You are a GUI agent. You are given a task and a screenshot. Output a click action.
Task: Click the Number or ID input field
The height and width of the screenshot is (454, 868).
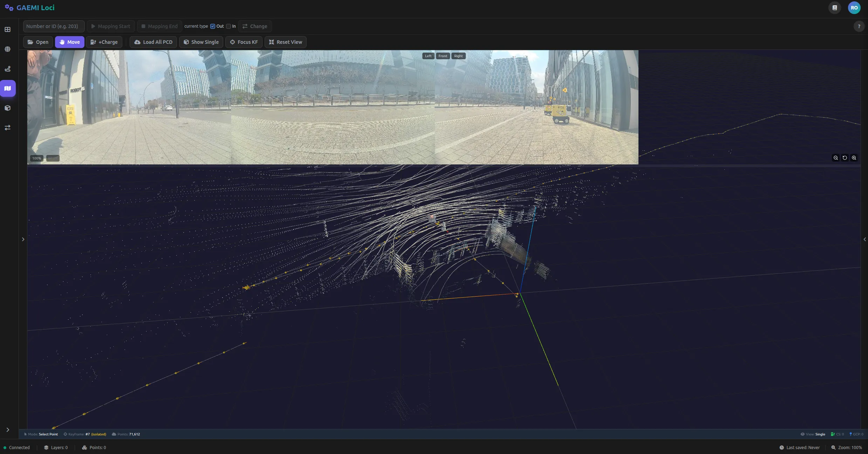click(54, 26)
